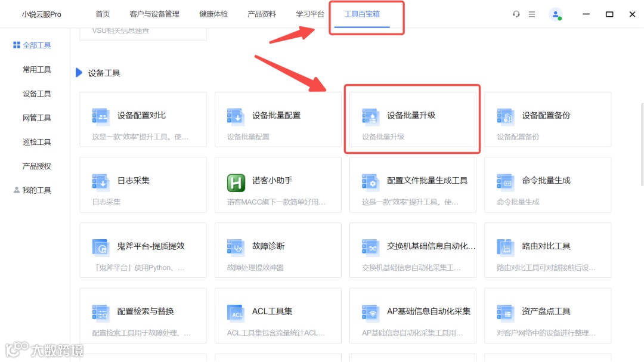Select 产品授权 in the sidebar
644x362 pixels.
pyautogui.click(x=36, y=166)
